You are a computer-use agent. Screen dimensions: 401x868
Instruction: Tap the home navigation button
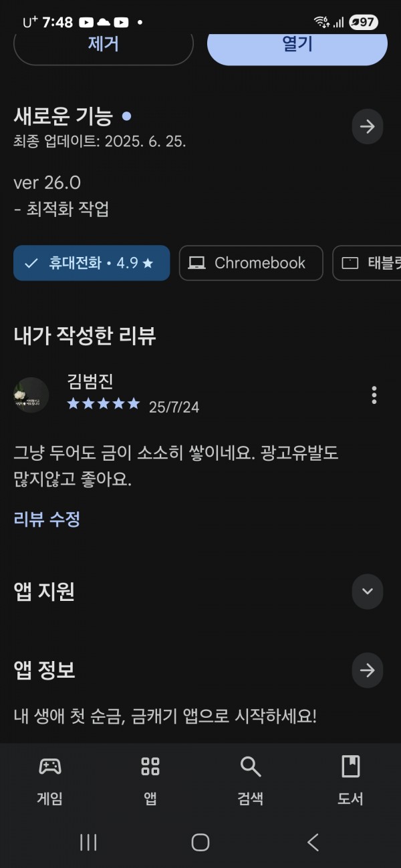(200, 842)
